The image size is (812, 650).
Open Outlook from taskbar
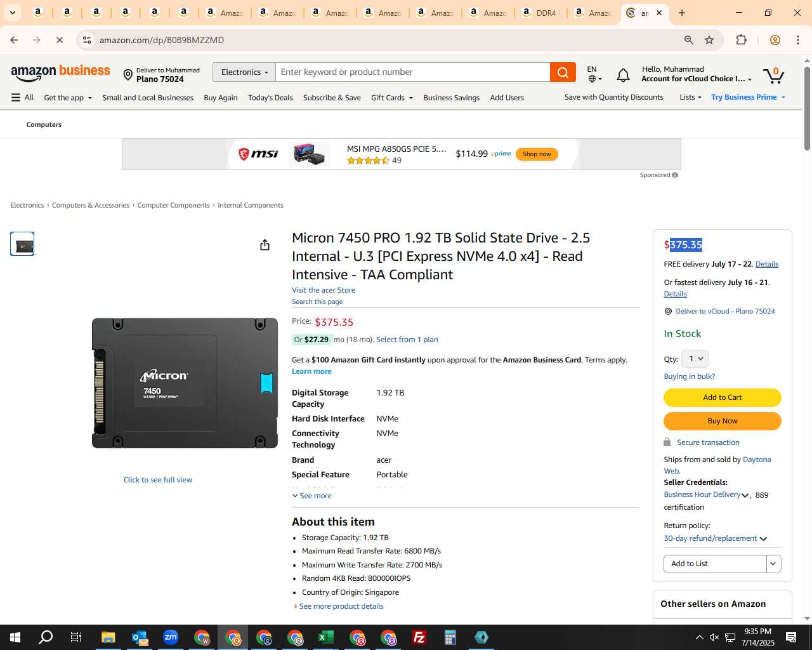pyautogui.click(x=140, y=637)
